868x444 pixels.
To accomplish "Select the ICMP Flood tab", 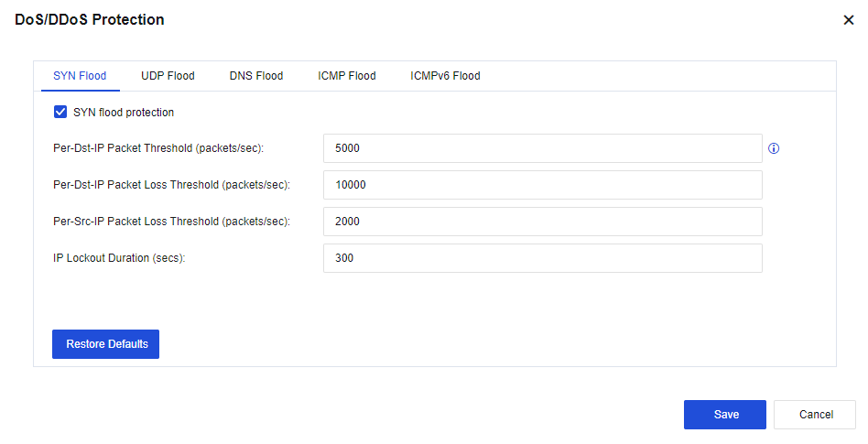I will coord(346,76).
